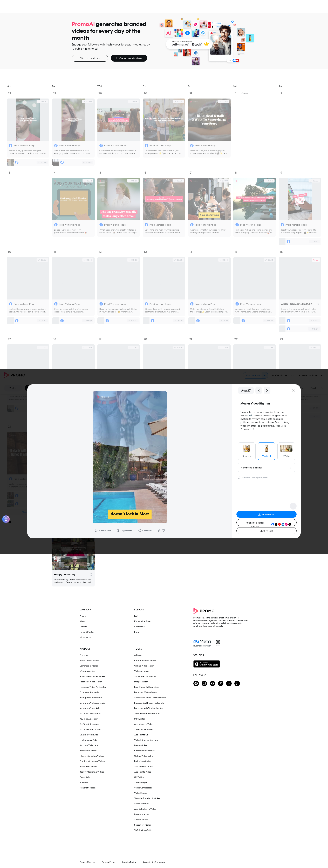Image resolution: width=328 pixels, height=868 pixels.
Task: Open Cookies Policy link
Action: pos(129,862)
